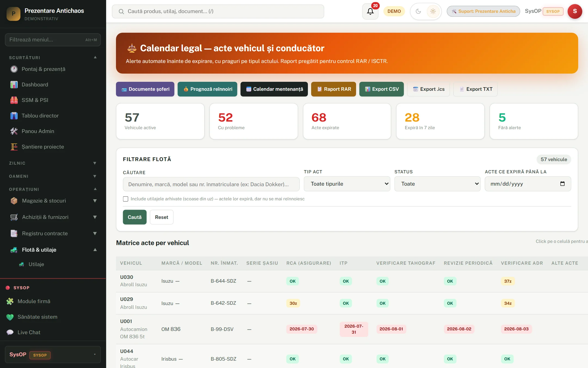The width and height of the screenshot is (588, 368).
Task: Open the Tip act dropdown
Action: click(x=347, y=184)
